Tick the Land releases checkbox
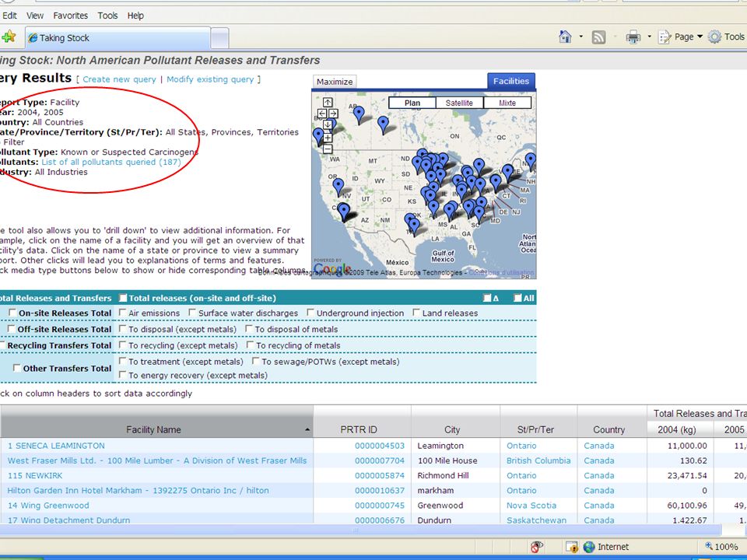 416,313
